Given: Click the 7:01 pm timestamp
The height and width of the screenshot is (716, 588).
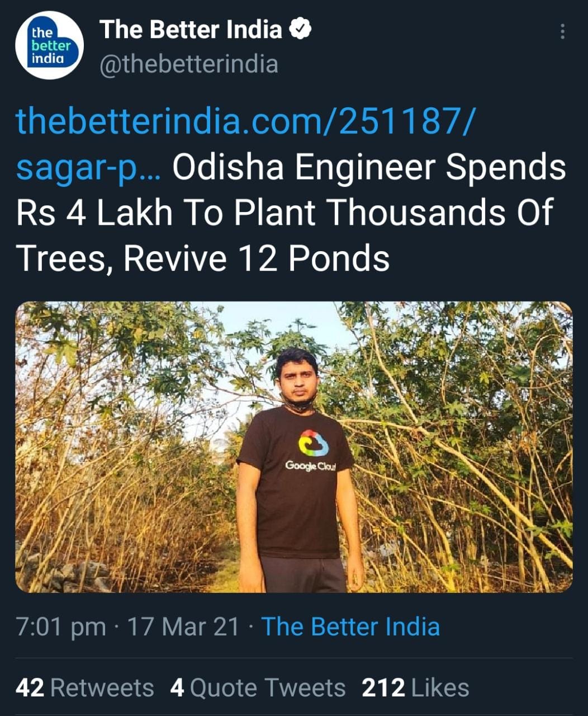Looking at the screenshot, I should point(61,626).
